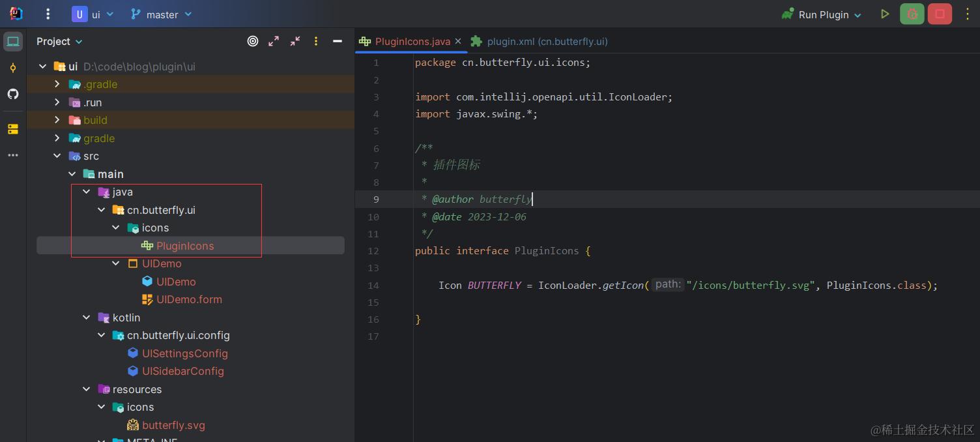Click the Select Opened File target icon

click(x=253, y=41)
